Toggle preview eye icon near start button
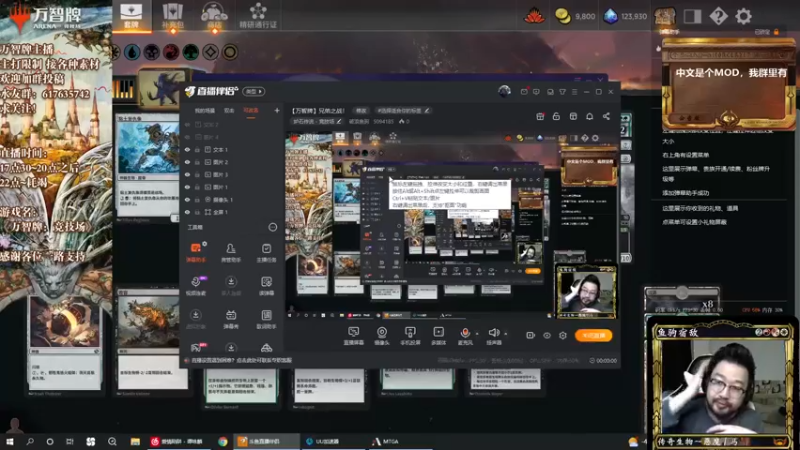This screenshot has height=450, width=800. pyautogui.click(x=547, y=335)
